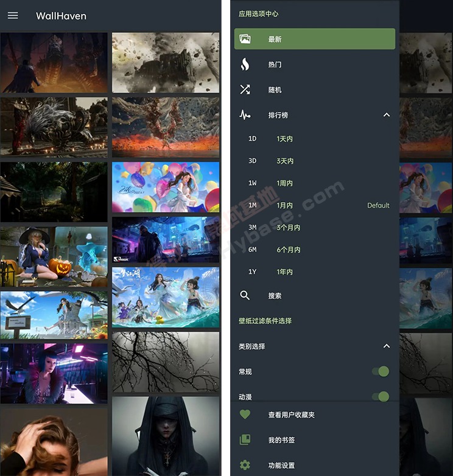Open the colorful balloons girl wallpaper

click(x=166, y=187)
